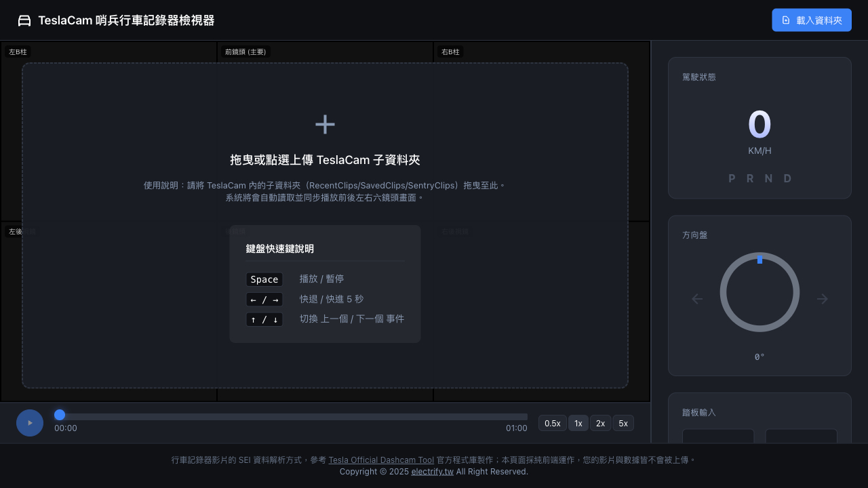Click the plus icon to upload folder
Screen dimensions: 868x488
[325, 125]
